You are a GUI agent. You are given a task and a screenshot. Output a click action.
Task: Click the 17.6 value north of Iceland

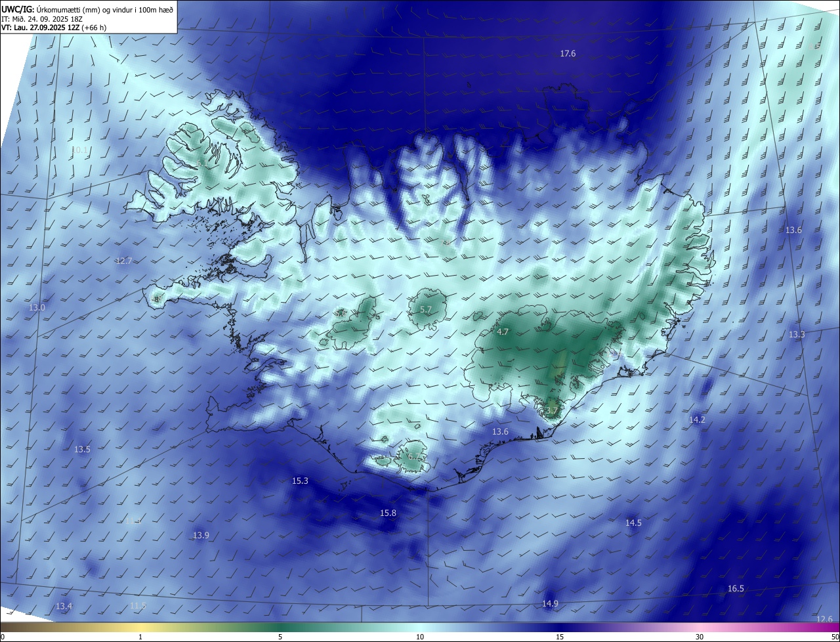(568, 53)
